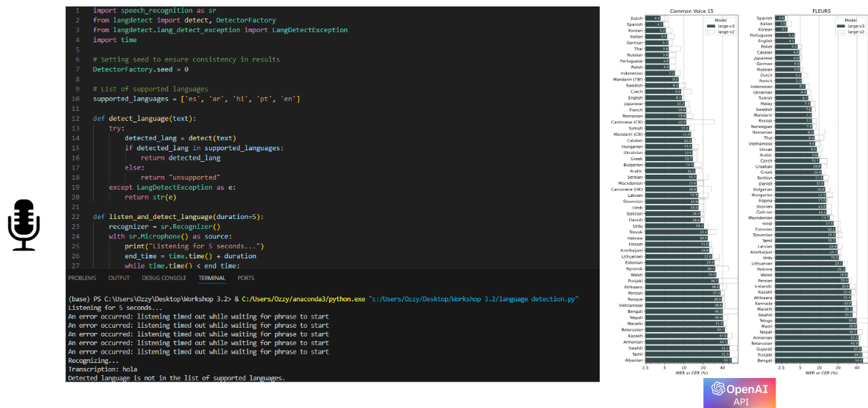
Task: Switch to the OUTPUT tab
Action: (119, 278)
